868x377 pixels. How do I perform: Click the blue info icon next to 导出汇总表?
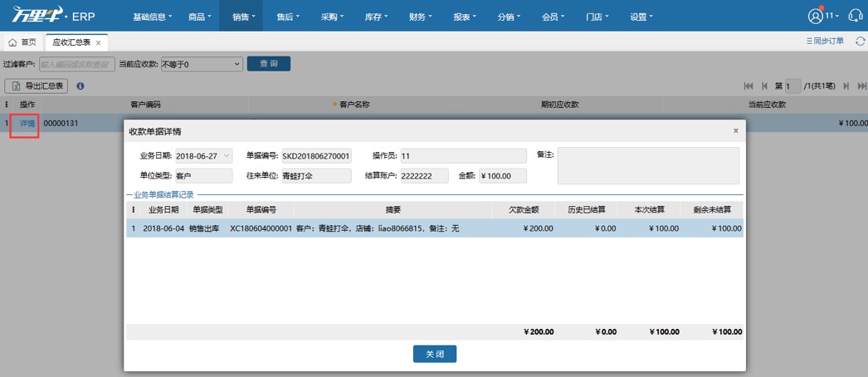(80, 86)
